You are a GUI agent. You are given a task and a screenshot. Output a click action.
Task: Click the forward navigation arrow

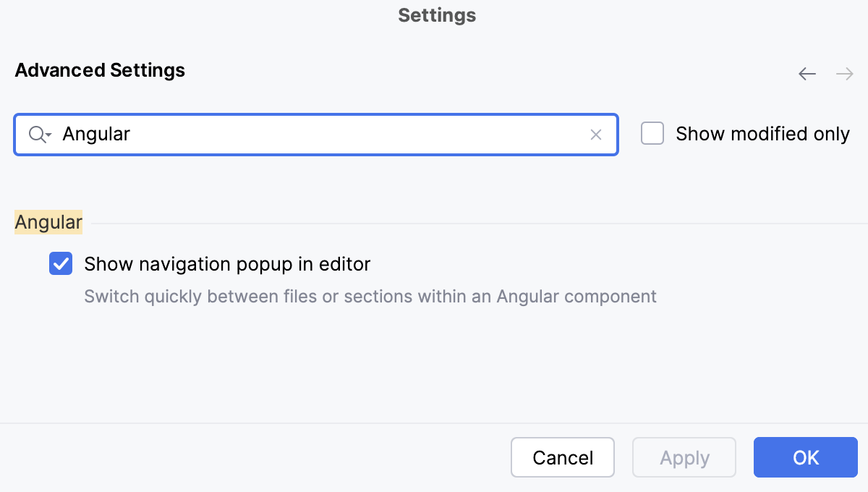click(x=844, y=74)
